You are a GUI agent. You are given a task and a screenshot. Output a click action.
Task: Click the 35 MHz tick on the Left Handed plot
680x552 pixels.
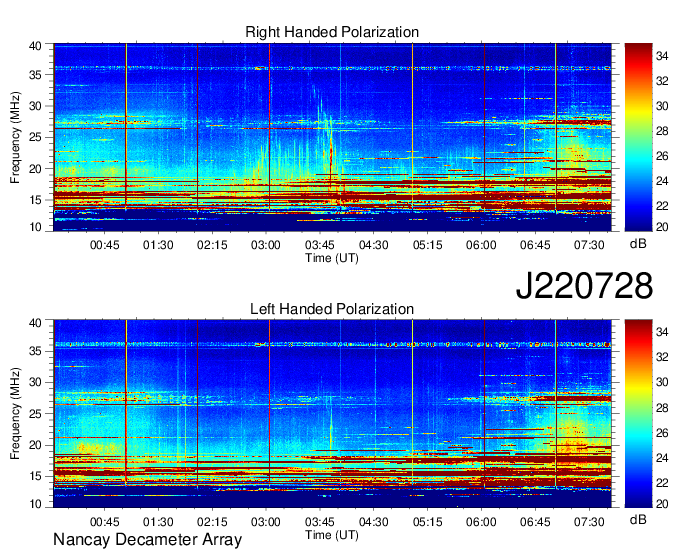pos(35,351)
